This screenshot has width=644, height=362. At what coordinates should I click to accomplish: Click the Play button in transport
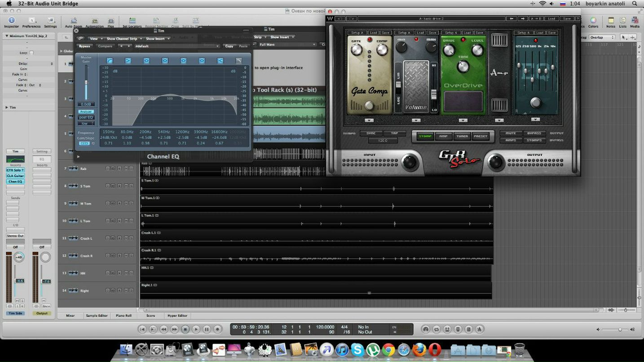[196, 329]
